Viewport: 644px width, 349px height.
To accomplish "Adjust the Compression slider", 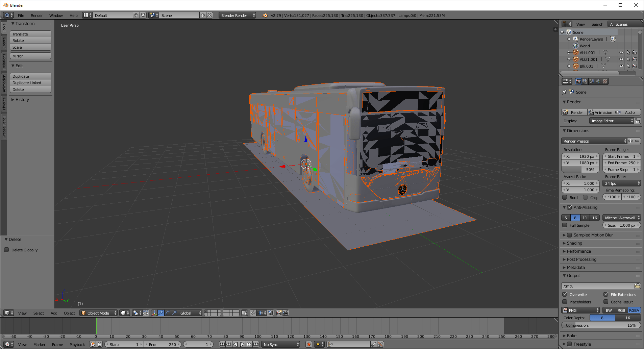I will point(601,325).
